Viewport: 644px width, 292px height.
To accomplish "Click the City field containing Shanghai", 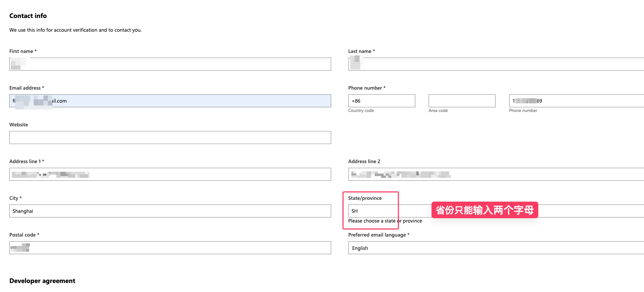I will click(x=170, y=211).
